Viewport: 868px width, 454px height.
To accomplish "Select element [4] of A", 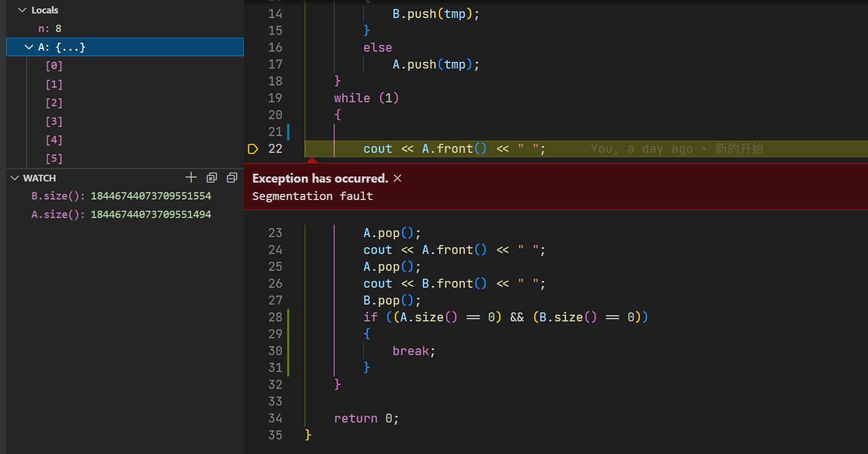I will 125,140.
